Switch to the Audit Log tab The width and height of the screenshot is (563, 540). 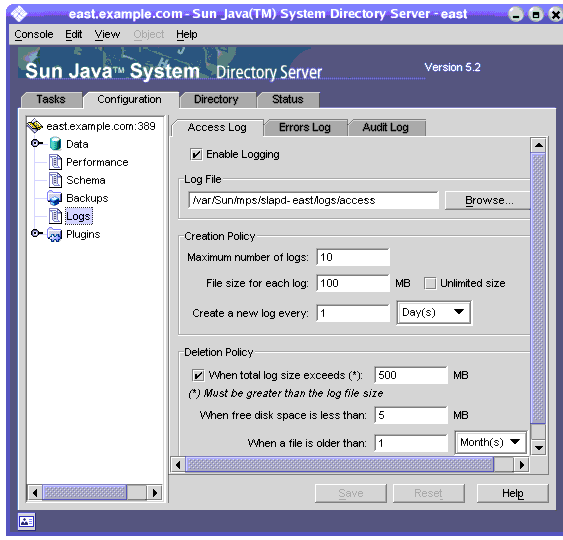coord(386,127)
